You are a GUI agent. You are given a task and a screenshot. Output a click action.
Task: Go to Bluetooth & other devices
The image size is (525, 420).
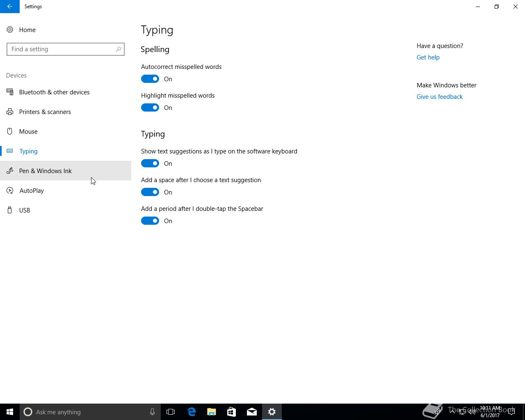coord(54,92)
